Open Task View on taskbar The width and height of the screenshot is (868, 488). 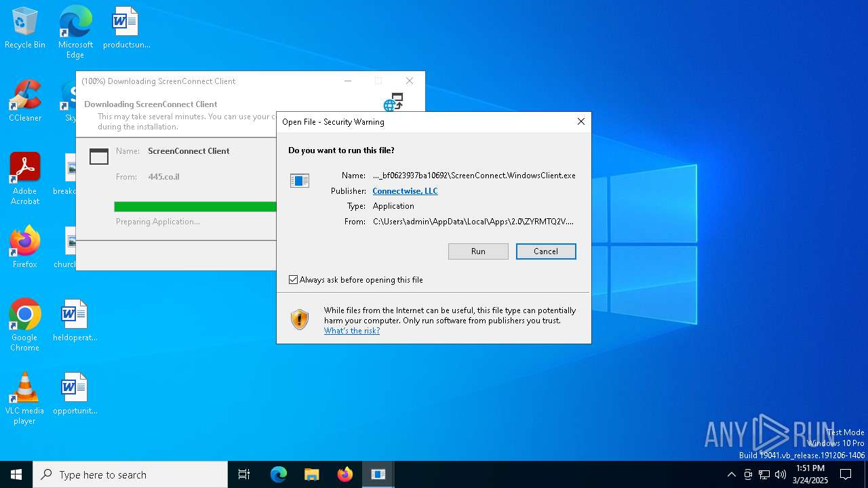(244, 474)
